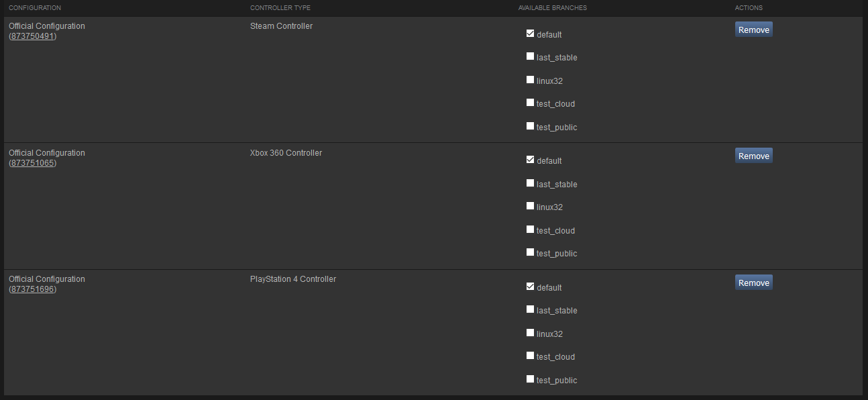868x400 pixels.
Task: Tick test_cloud for PlayStation 4 Controller
Action: [531, 356]
